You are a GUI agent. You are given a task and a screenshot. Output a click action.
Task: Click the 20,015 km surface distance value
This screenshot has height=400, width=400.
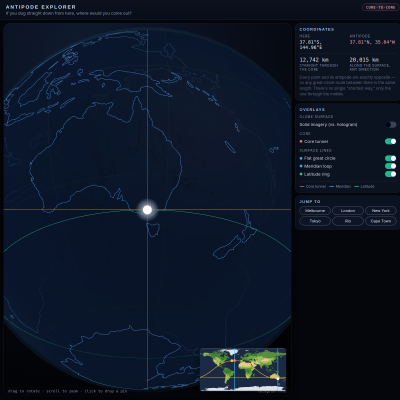[364, 60]
